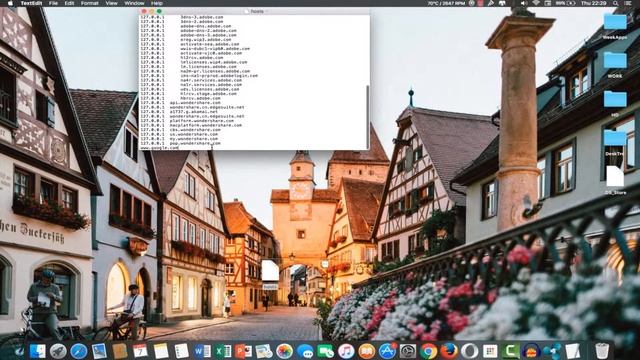Image resolution: width=640 pixels, height=360 pixels.
Task: Click the temperature and fan RPM status item
Action: coord(446,3)
